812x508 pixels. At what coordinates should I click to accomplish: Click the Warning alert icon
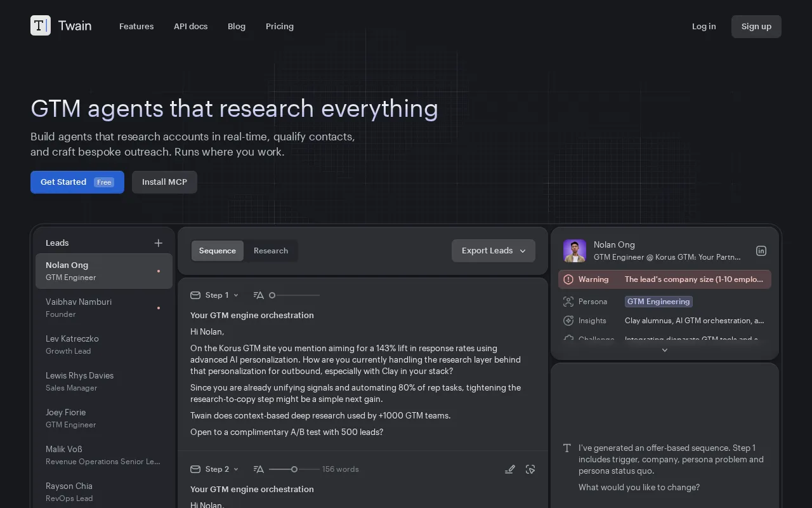click(x=568, y=279)
